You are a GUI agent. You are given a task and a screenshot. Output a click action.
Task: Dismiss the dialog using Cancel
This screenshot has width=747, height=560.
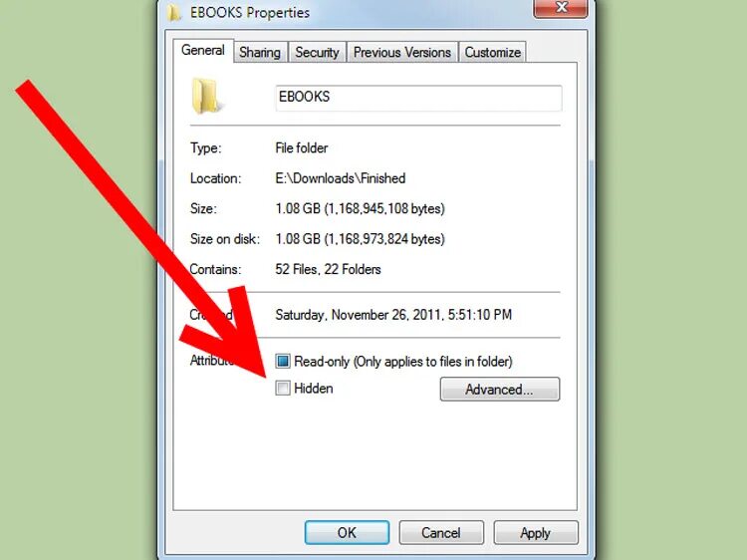(441, 532)
